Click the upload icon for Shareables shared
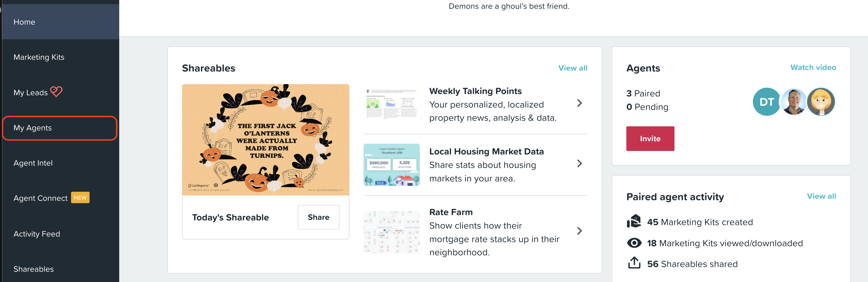The image size is (868, 282). (x=634, y=263)
